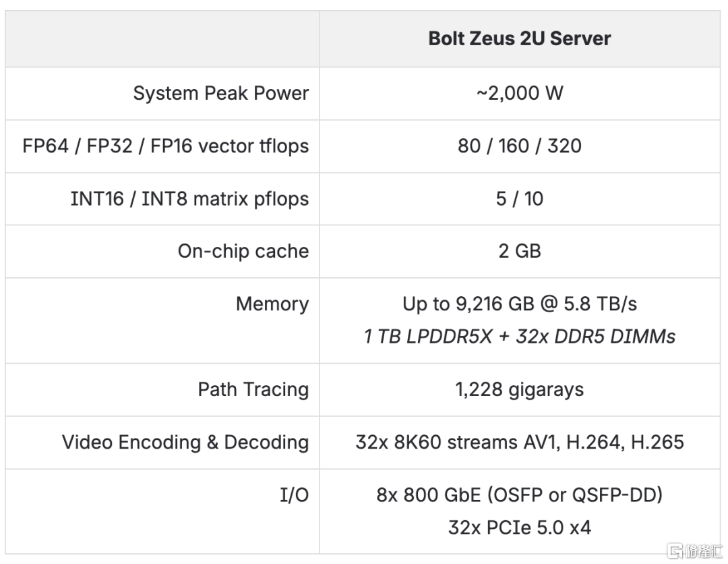Select the System Peak Power label

[x=220, y=93]
